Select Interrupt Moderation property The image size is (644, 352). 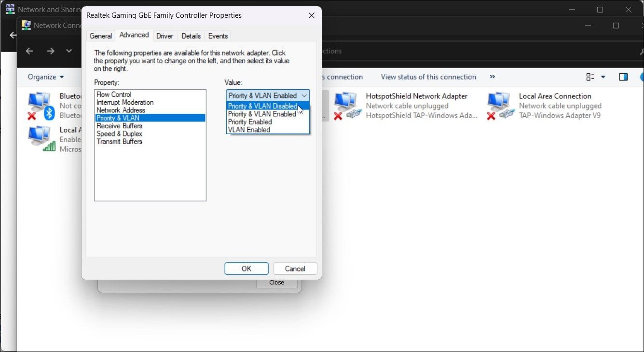(150, 102)
